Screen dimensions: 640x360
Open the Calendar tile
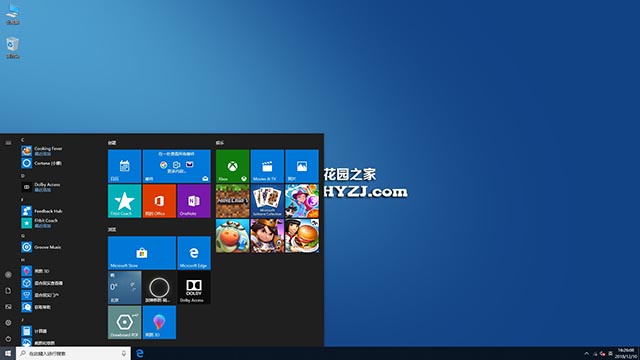pyautogui.click(x=124, y=166)
